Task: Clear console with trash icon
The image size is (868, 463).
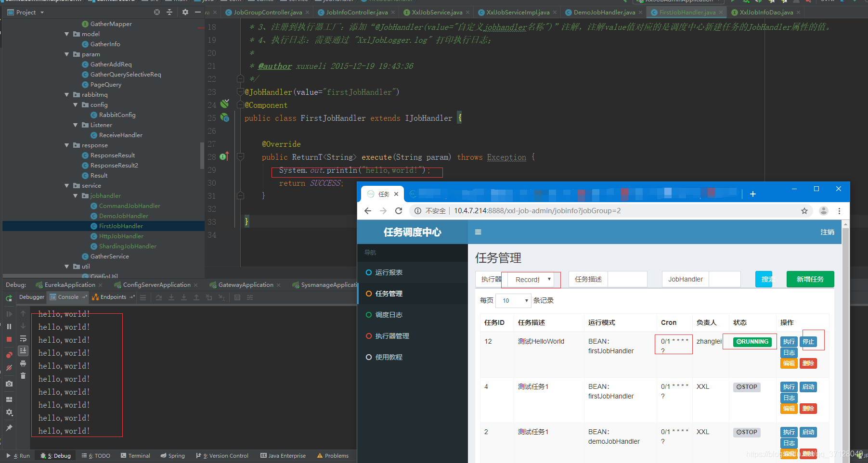Action: click(x=23, y=376)
